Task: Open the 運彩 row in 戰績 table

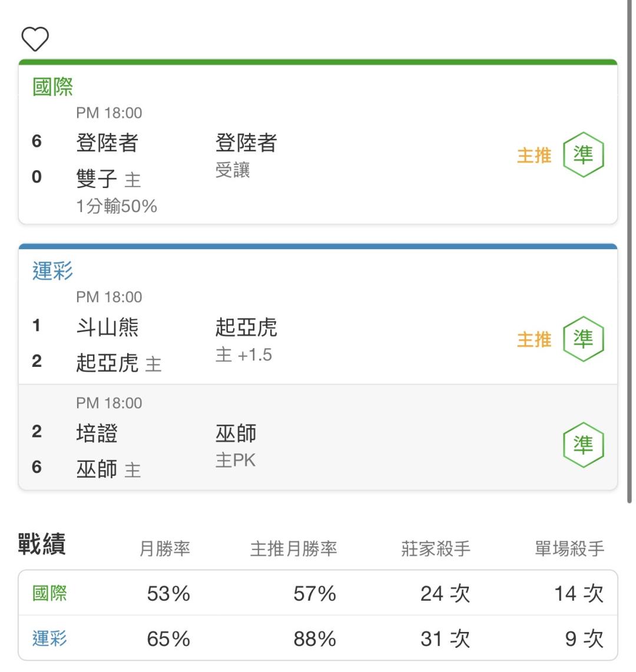Action: 318,638
